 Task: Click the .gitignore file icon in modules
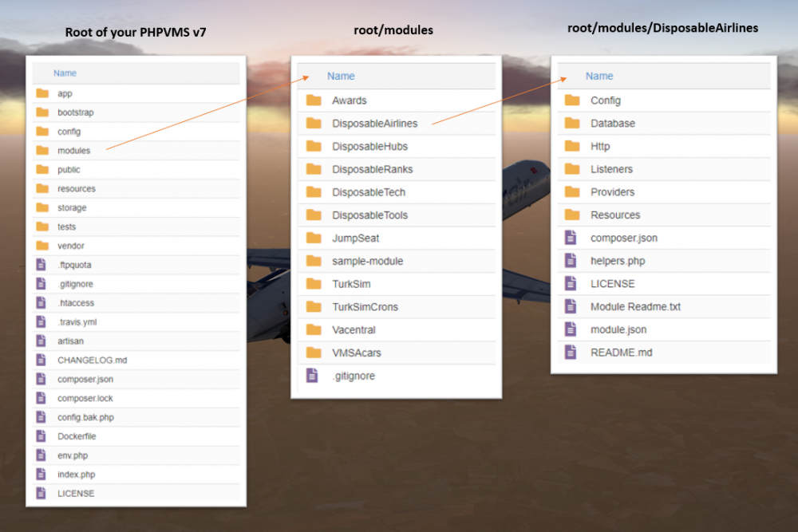312,375
